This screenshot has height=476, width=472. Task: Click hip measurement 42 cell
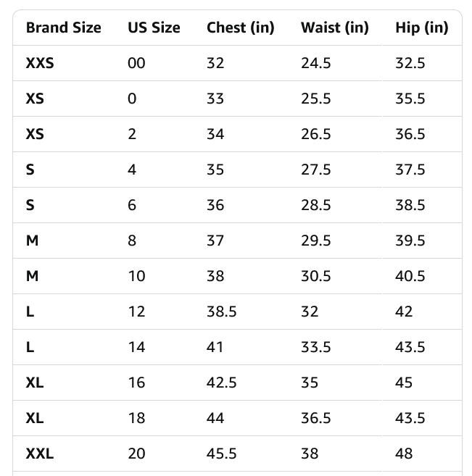tap(404, 312)
